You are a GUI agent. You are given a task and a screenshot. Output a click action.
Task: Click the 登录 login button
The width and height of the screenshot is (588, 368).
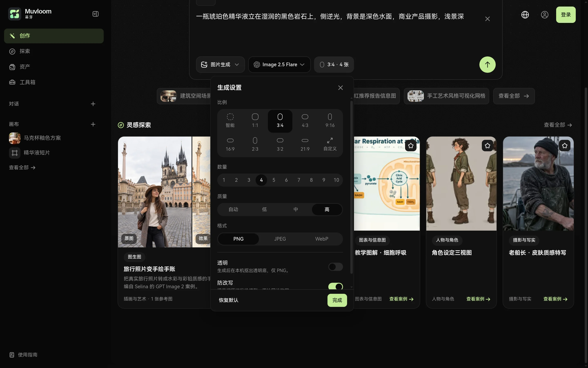pyautogui.click(x=566, y=15)
